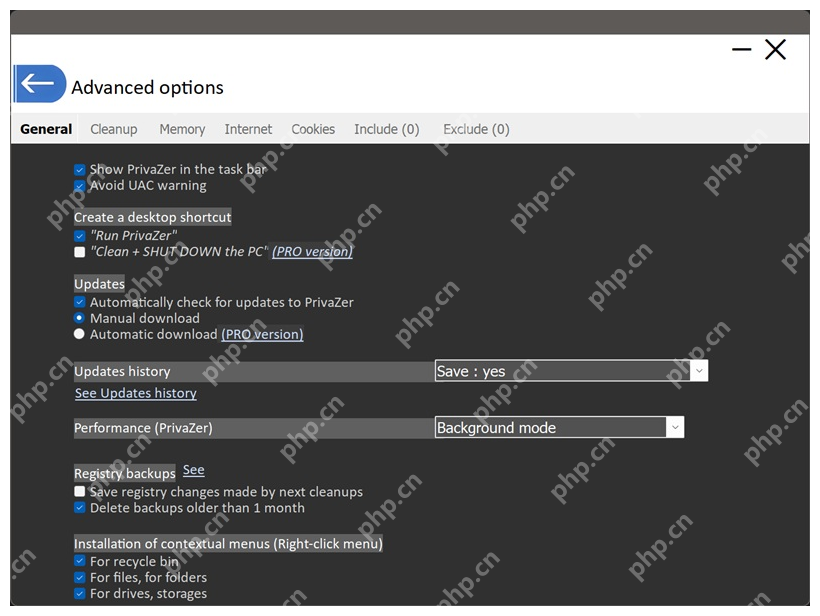Toggle Automatically check for updates checkbox

(79, 302)
